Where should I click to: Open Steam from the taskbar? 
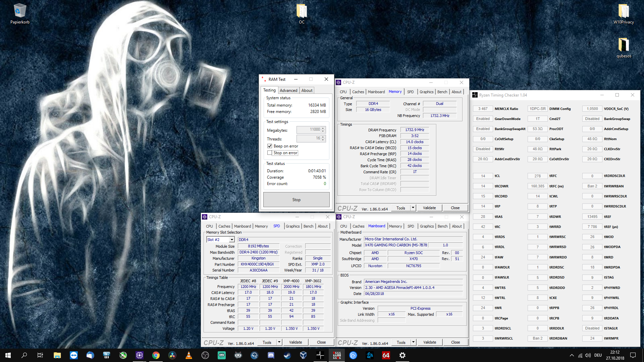[x=287, y=355]
